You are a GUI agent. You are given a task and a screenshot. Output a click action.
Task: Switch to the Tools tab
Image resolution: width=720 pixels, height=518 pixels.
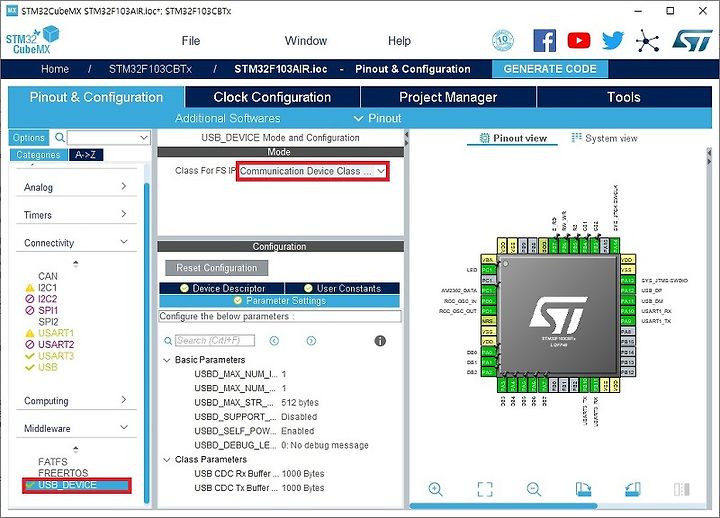pyautogui.click(x=624, y=97)
